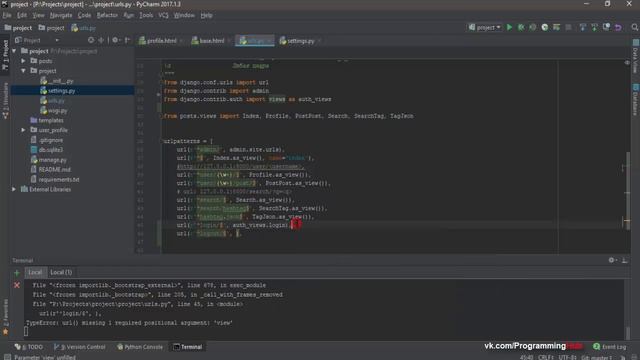Select wsgi.py in project tree
Screen dimensions: 640x360
[x=53, y=110]
